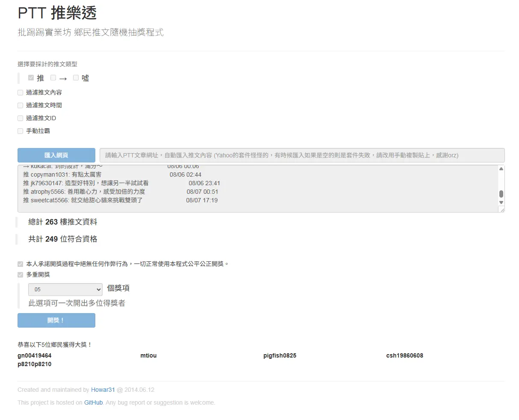Click the scroll-up arrow of comment list

click(x=501, y=169)
